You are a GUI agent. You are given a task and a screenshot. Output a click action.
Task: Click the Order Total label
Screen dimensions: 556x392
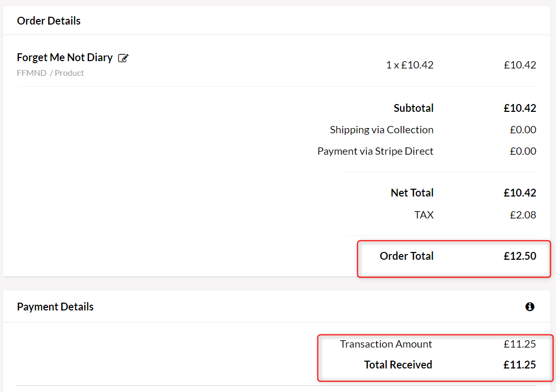point(406,256)
